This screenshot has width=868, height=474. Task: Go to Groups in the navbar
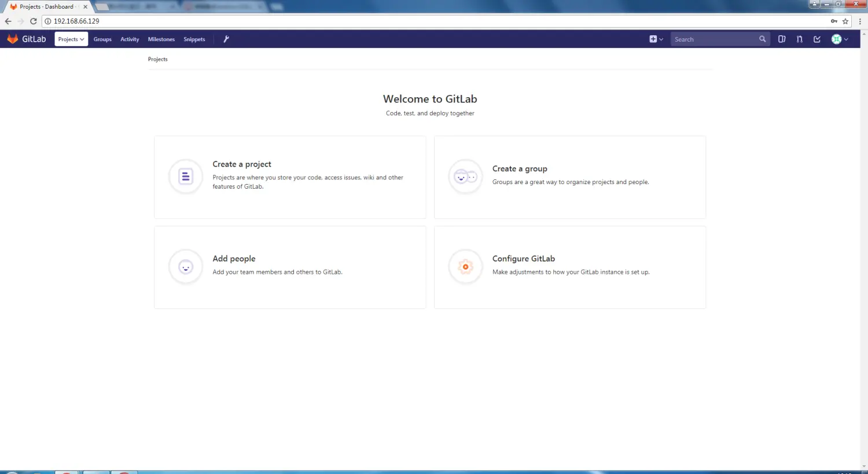point(102,39)
